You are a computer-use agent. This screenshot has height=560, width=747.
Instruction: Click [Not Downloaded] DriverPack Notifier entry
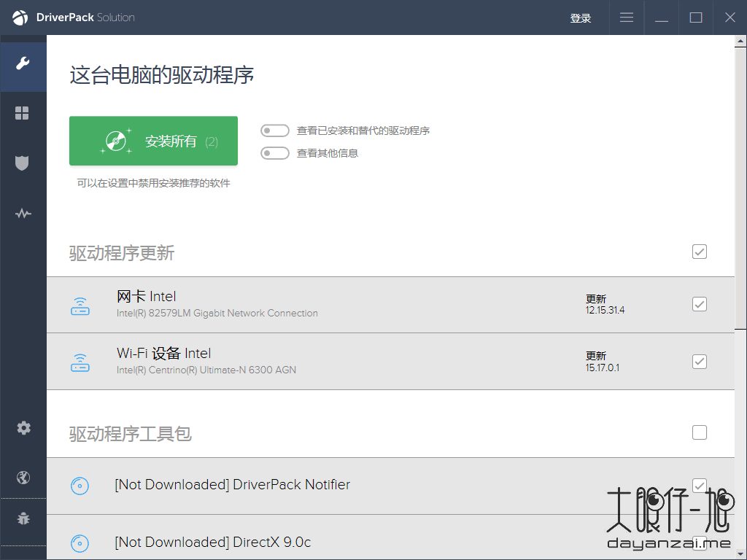(233, 485)
